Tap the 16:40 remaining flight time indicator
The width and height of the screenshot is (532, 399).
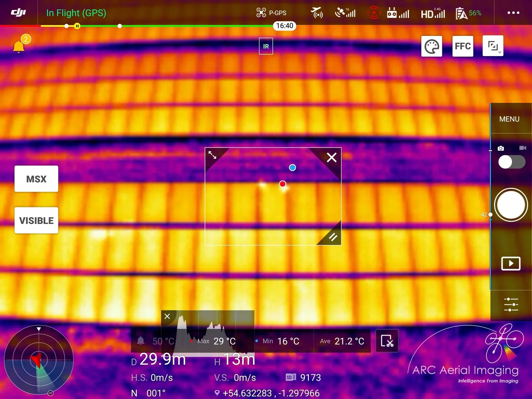pyautogui.click(x=284, y=26)
